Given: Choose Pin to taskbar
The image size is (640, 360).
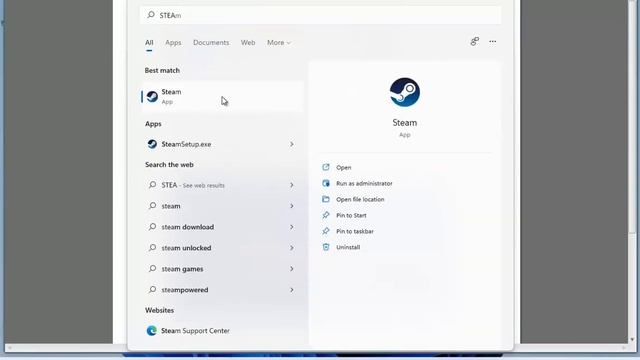Looking at the screenshot, I should point(355,231).
